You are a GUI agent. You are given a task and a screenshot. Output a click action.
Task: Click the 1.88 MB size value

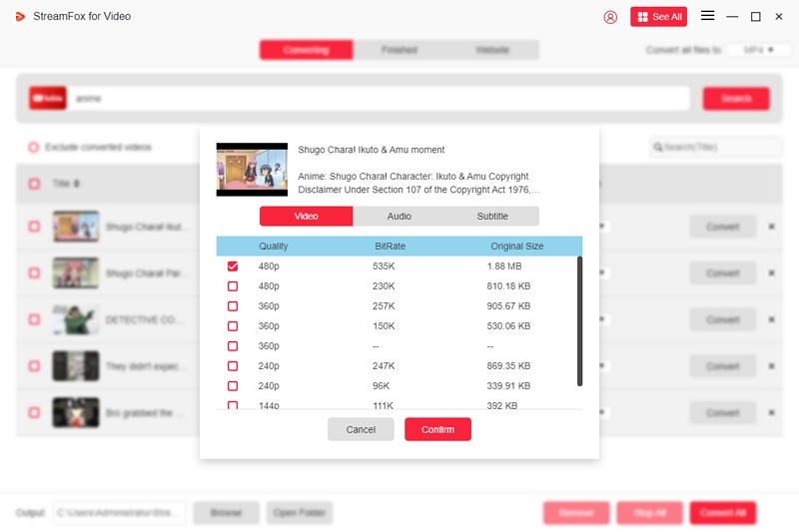pyautogui.click(x=504, y=266)
